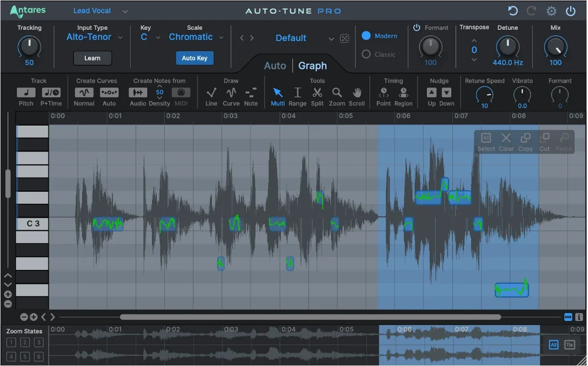588x366 pixels.
Task: Click the horizontal timeline scrollbar
Action: click(x=310, y=317)
